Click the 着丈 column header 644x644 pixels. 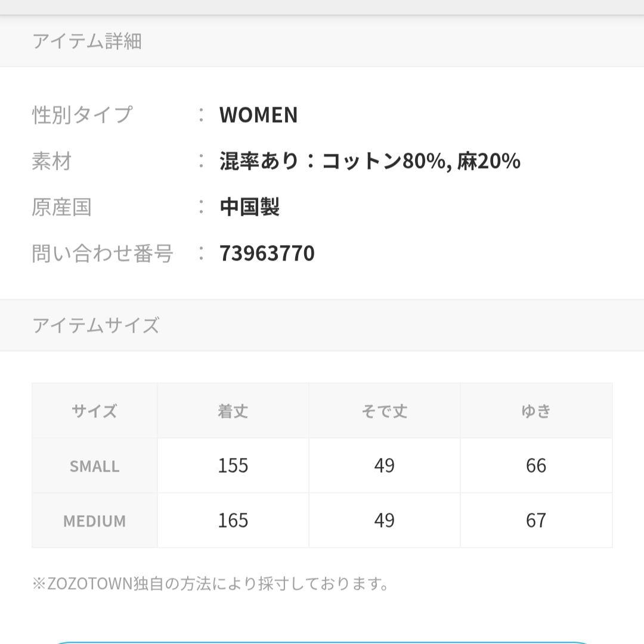point(233,411)
